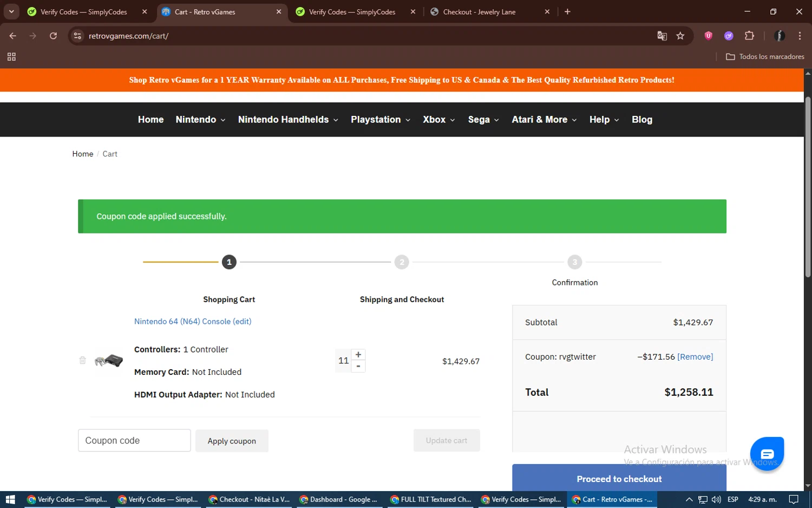812x508 pixels.
Task: Open the purple round extension icon
Action: tap(729, 36)
